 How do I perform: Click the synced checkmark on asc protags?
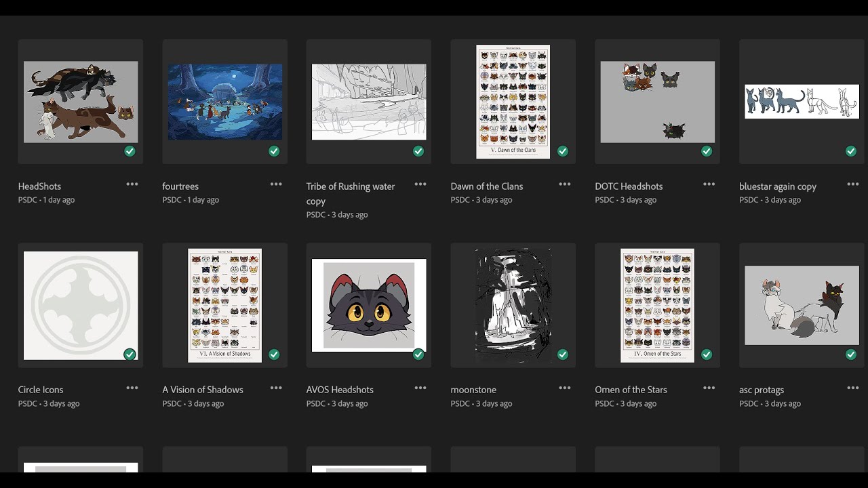coord(851,354)
